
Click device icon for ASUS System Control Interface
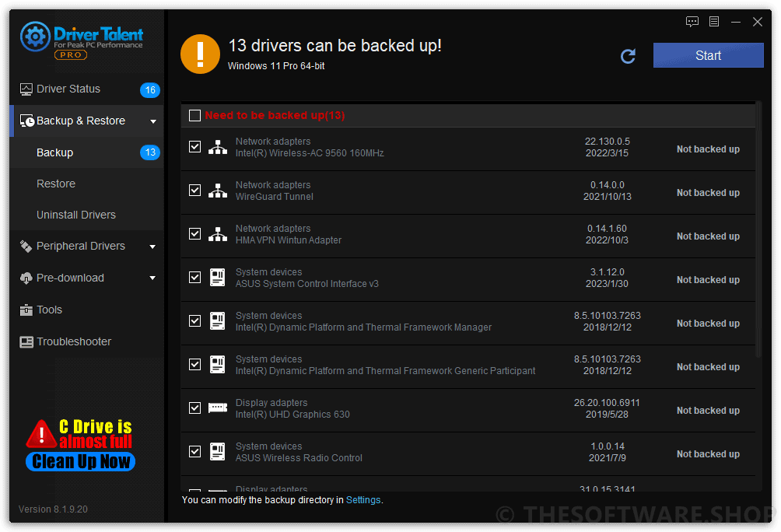218,278
